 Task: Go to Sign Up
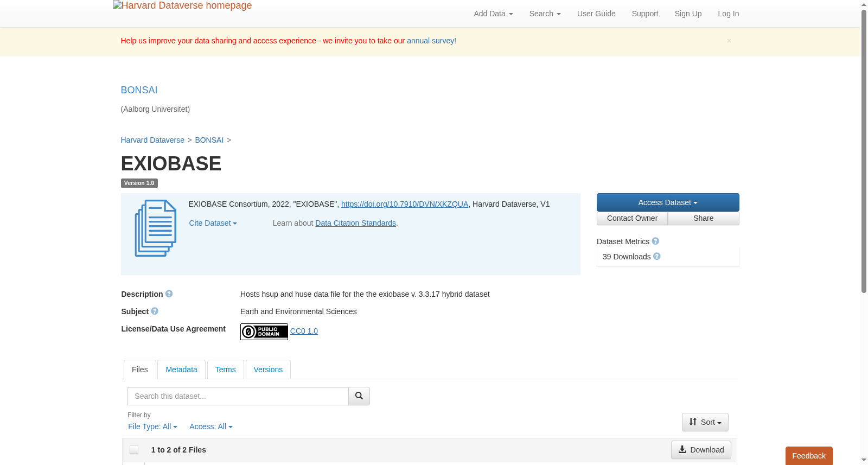[688, 14]
